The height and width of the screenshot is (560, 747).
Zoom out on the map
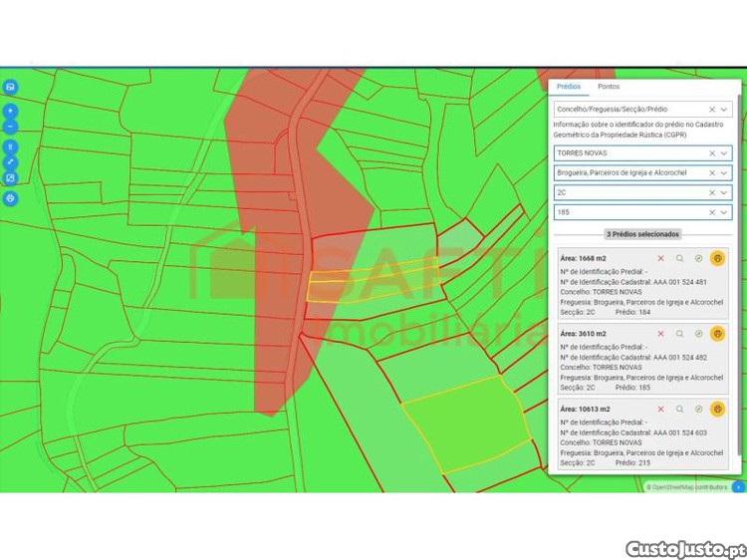point(10,127)
